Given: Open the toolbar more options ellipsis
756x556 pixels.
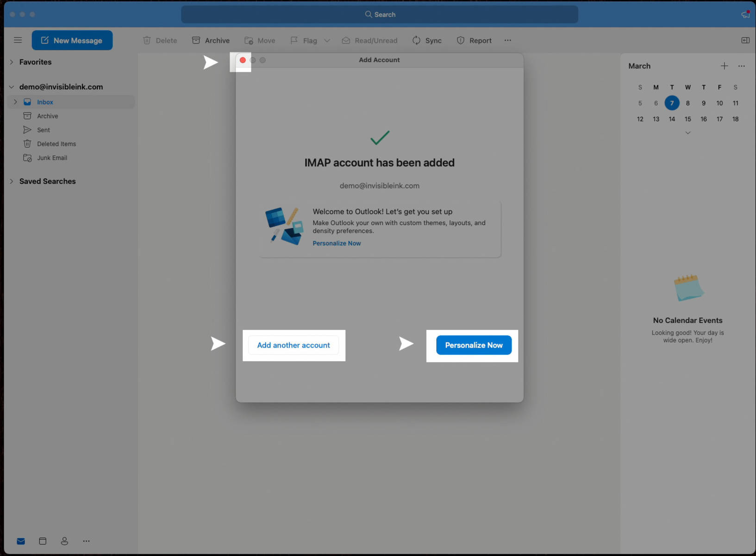Looking at the screenshot, I should point(508,40).
